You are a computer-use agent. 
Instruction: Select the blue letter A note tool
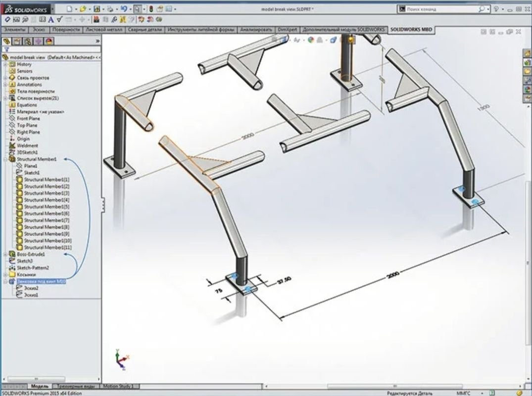pyautogui.click(x=51, y=20)
